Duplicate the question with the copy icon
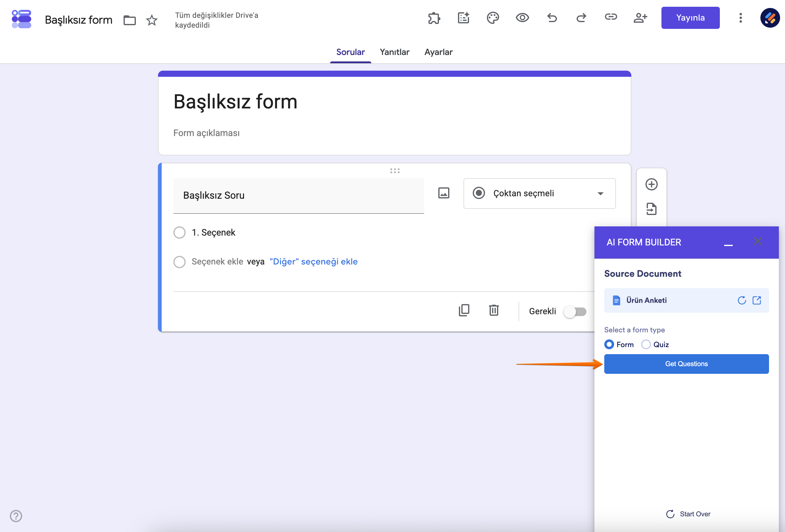This screenshot has width=785, height=532. tap(464, 310)
